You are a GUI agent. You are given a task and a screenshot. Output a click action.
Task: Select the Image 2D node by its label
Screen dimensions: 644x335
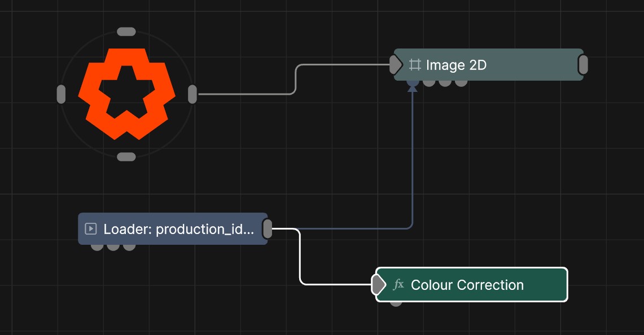tap(456, 65)
